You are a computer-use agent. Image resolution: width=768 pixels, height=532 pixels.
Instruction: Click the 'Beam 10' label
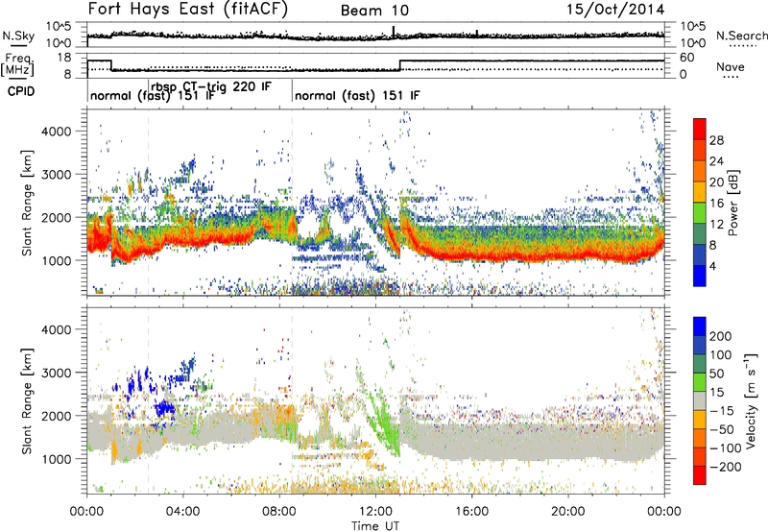click(374, 11)
